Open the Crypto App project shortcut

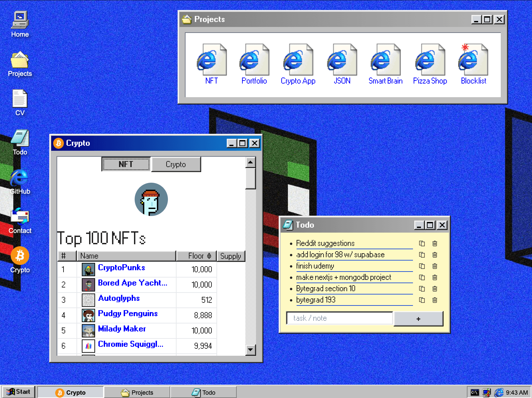[x=298, y=64]
